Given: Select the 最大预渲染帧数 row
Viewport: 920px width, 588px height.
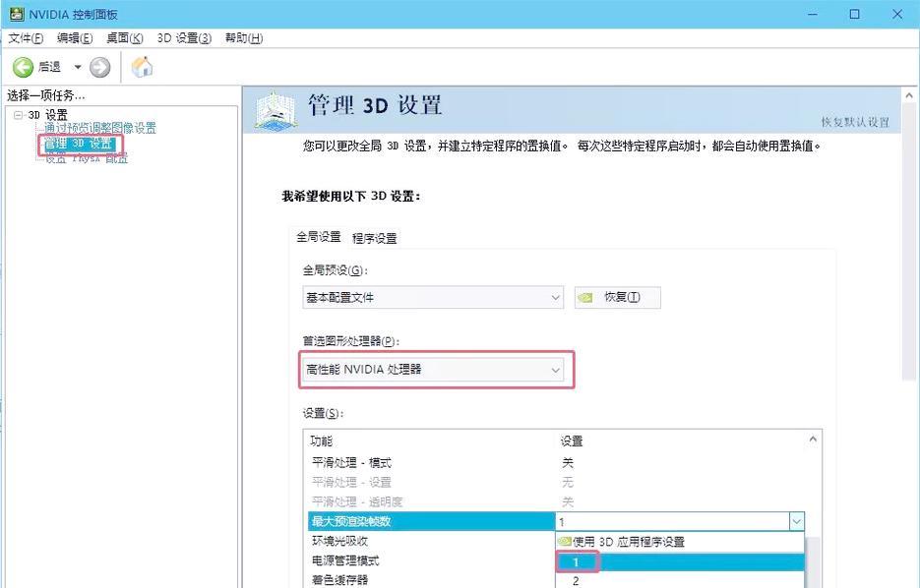Looking at the screenshot, I should [x=431, y=521].
